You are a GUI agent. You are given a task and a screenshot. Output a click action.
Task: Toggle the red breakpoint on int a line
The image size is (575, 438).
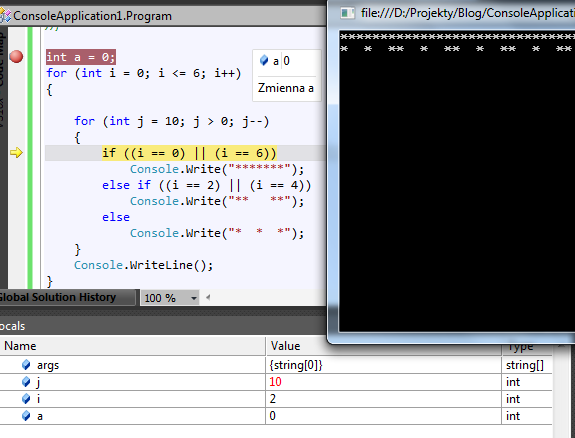tap(16, 57)
